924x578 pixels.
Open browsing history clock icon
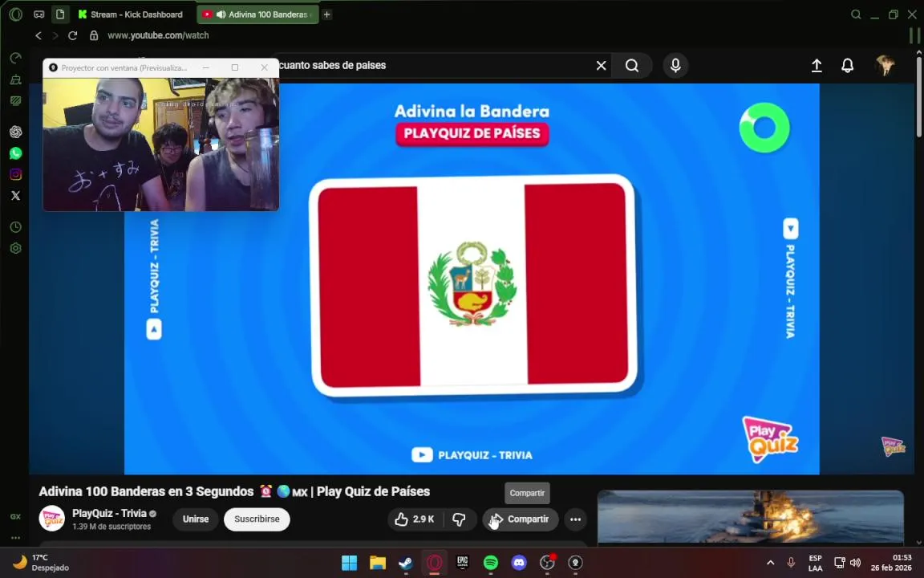click(16, 227)
